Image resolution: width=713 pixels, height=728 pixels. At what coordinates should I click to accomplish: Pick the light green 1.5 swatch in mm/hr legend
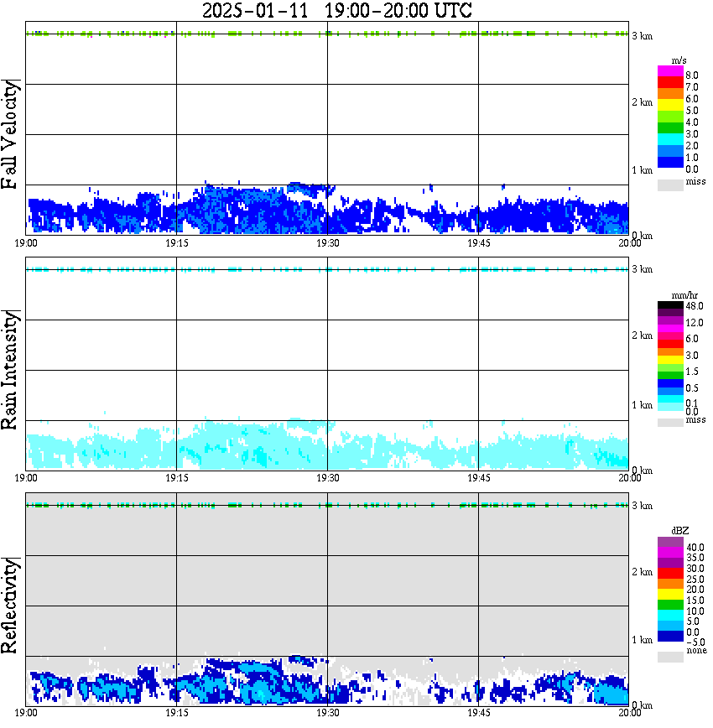(670, 367)
